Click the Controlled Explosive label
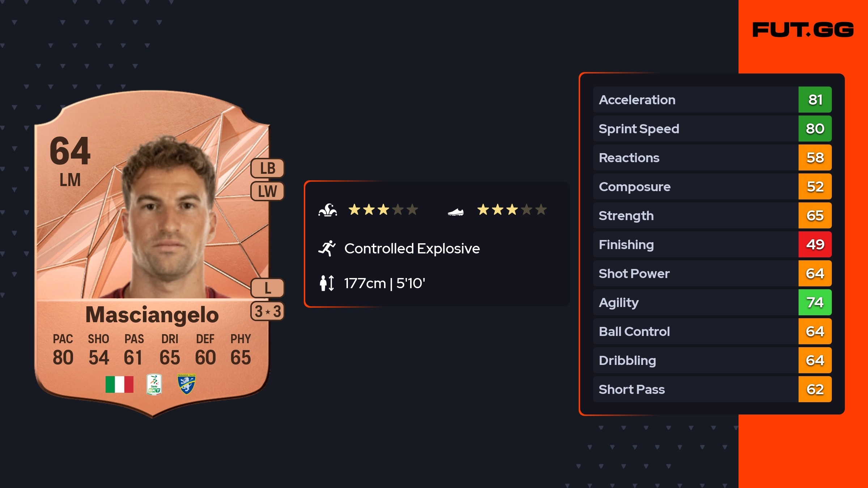The height and width of the screenshot is (488, 868). click(x=412, y=248)
